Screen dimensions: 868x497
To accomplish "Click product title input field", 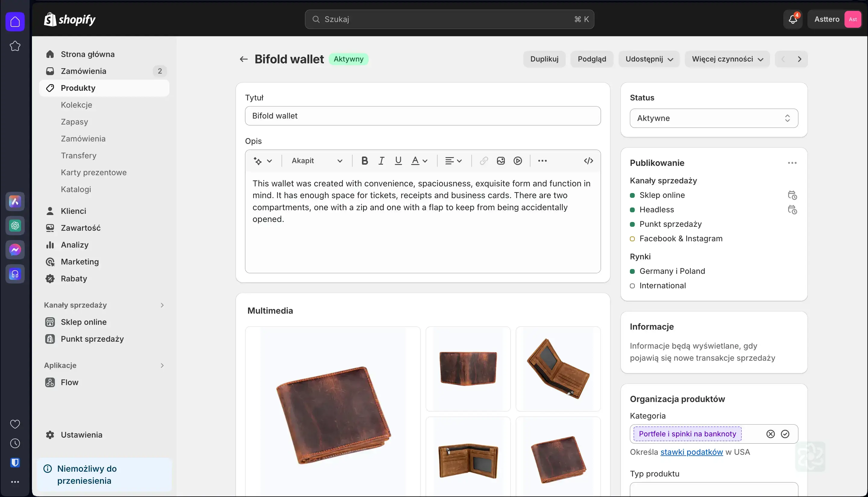I will pos(423,116).
